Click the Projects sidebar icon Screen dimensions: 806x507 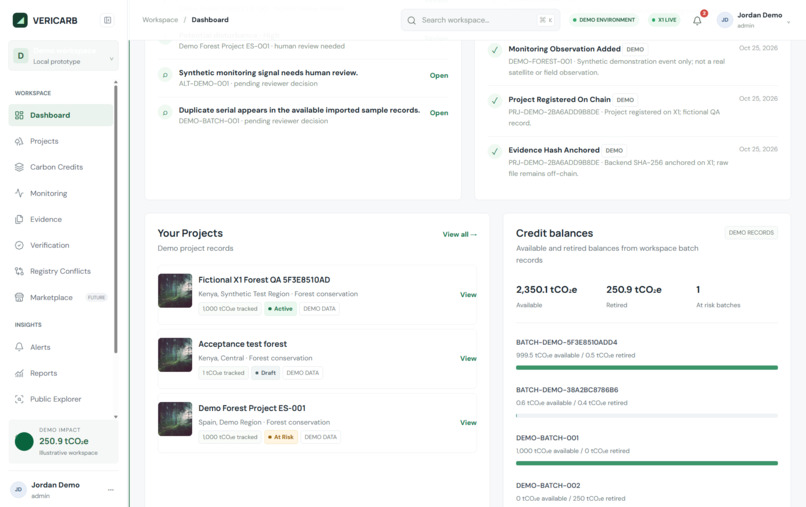[19, 141]
